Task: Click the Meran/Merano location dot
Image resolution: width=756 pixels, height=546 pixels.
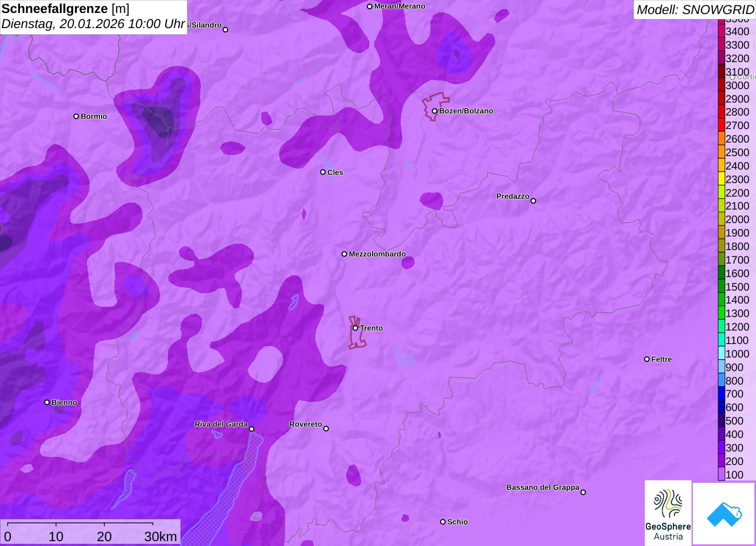Action: (369, 6)
